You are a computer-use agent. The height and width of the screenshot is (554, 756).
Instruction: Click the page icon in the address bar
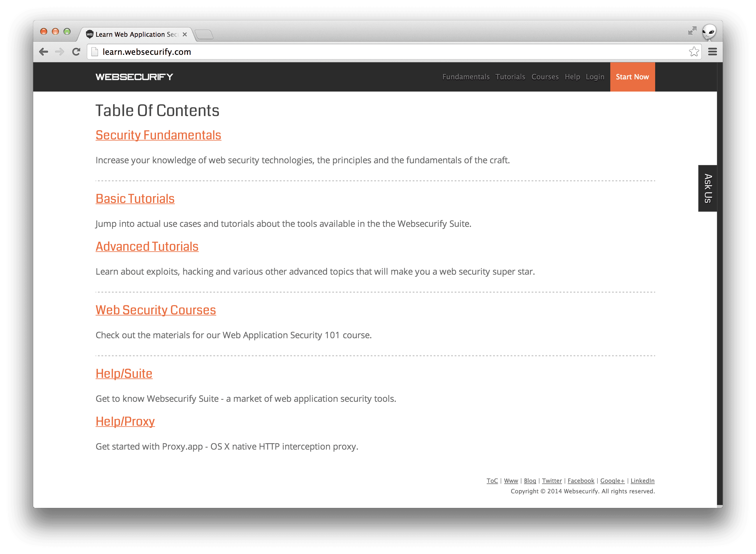95,52
